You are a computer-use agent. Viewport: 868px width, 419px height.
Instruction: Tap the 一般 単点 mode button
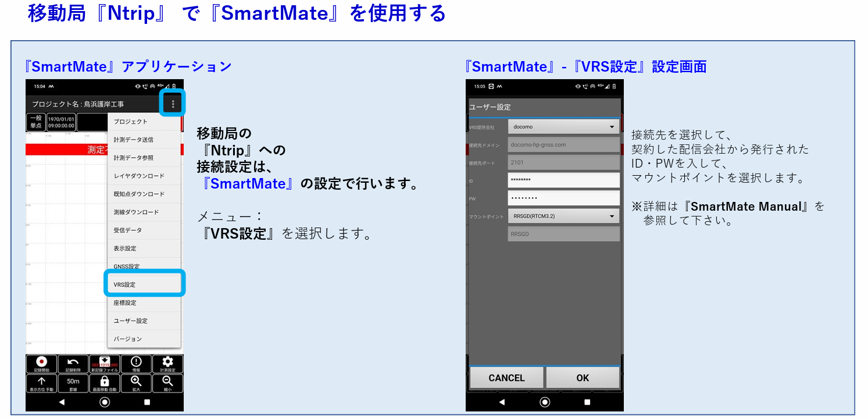36,122
